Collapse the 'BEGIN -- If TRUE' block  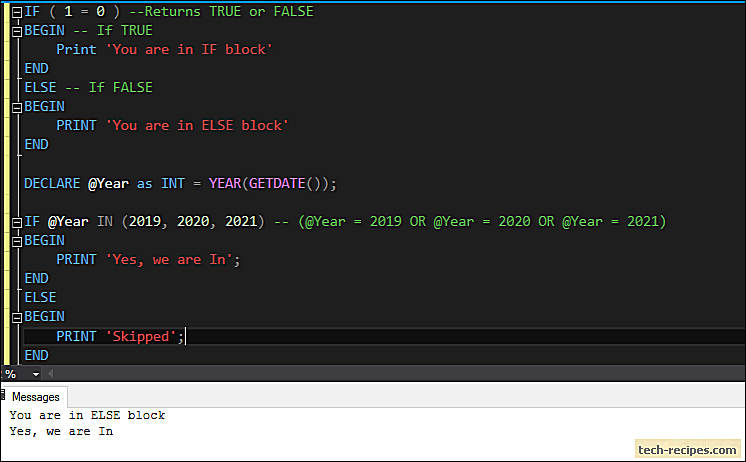coord(17,32)
